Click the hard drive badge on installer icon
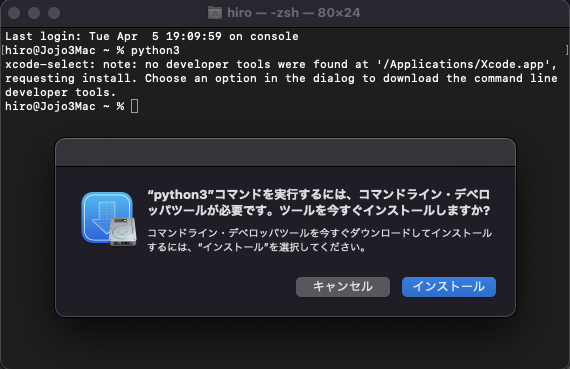 123,232
